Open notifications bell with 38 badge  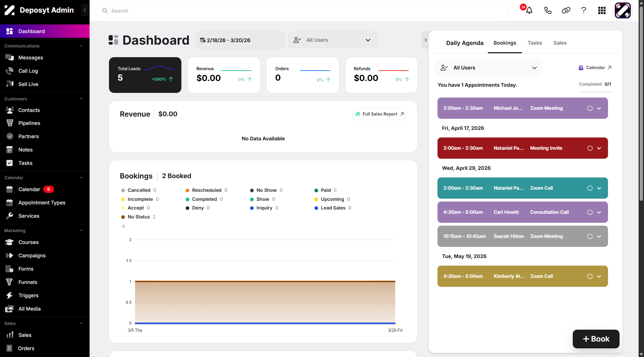[529, 10]
